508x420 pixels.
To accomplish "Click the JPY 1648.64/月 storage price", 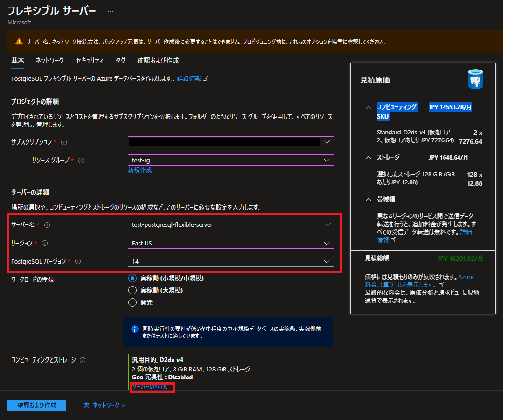I will point(448,158).
